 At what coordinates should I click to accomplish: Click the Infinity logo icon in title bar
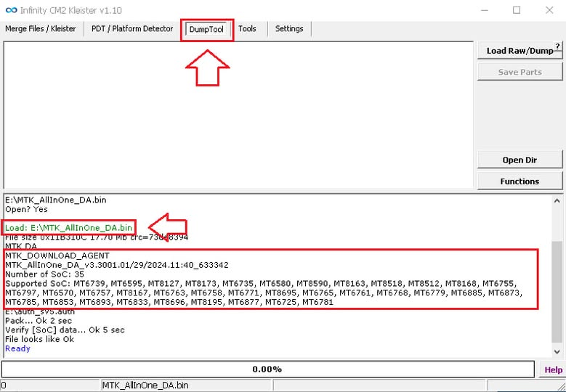[11, 10]
